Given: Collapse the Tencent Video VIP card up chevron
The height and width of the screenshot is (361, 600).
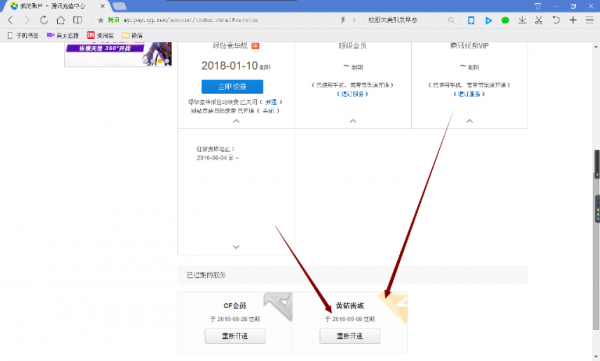Looking at the screenshot, I should (470, 121).
